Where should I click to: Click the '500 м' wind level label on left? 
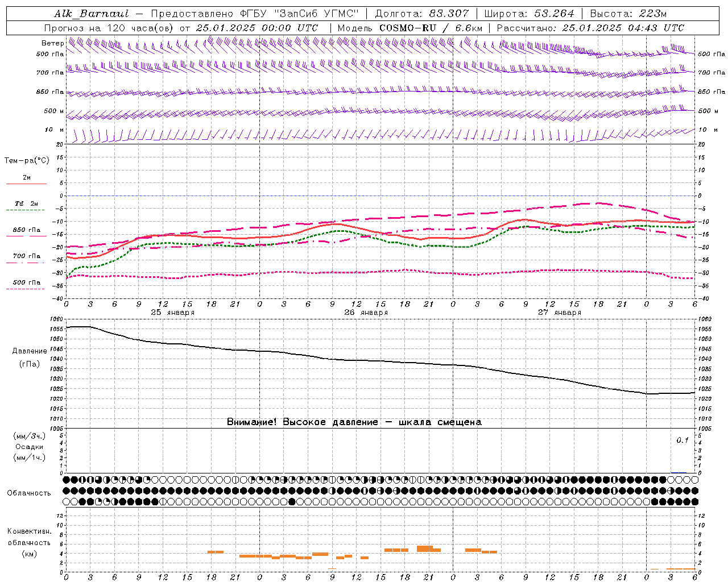tap(54, 111)
